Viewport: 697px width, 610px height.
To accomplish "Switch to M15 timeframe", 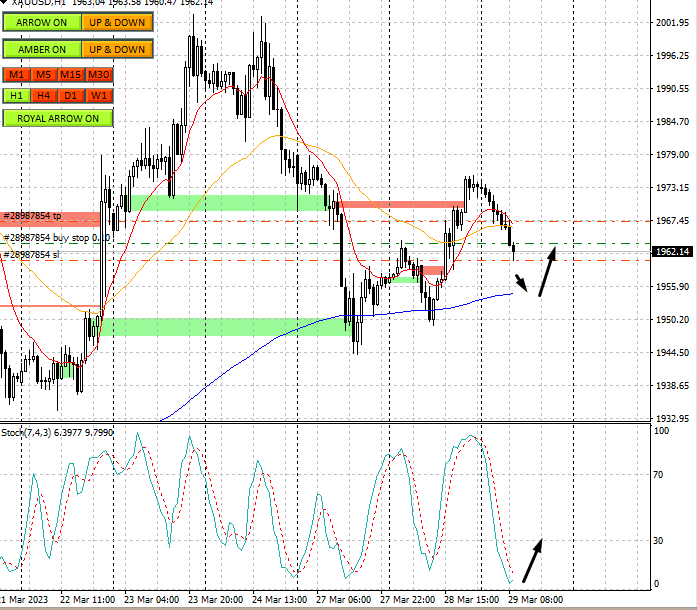I will click(x=71, y=75).
